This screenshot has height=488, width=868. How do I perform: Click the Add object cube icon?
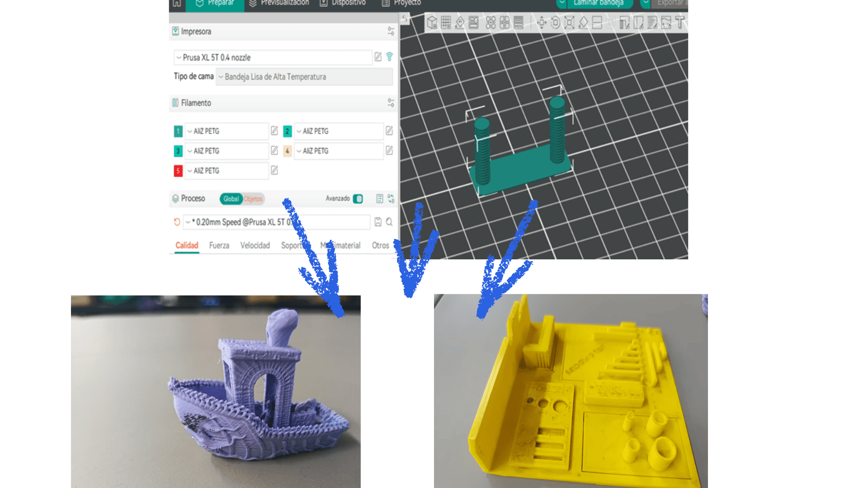(x=432, y=23)
